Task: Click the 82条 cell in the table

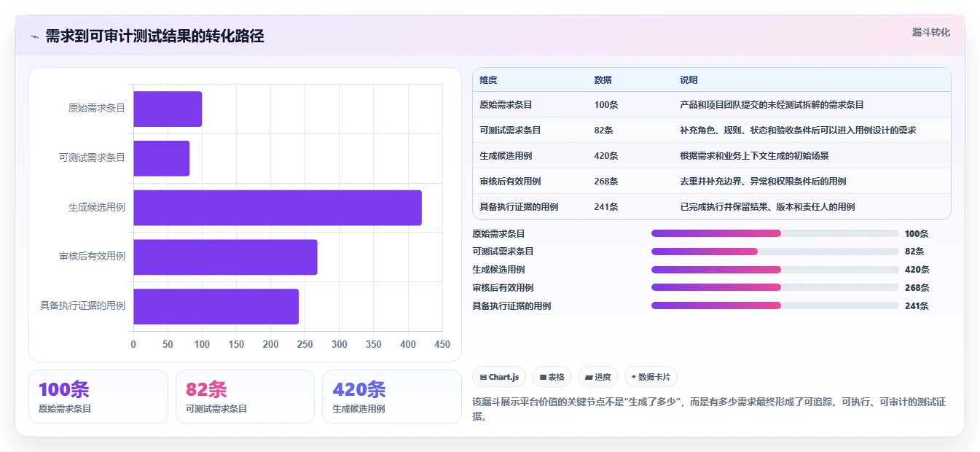Action: point(603,130)
